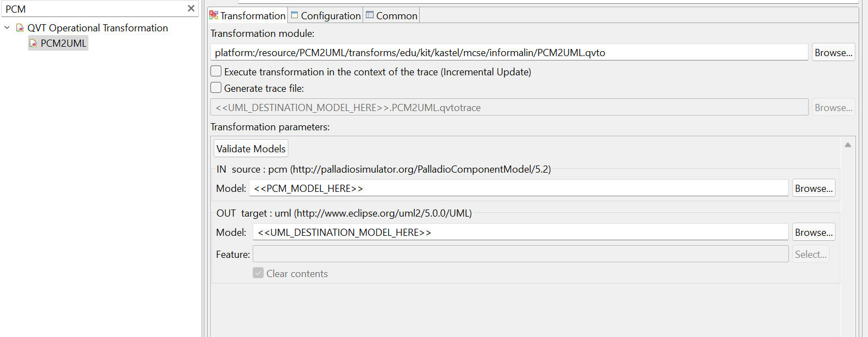The height and width of the screenshot is (337, 868).
Task: Browse for the PCM source model
Action: click(813, 188)
